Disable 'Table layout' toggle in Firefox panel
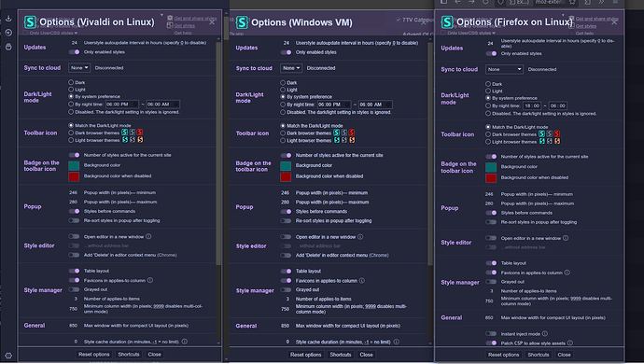Screen dimensions: 644x364 (491, 263)
